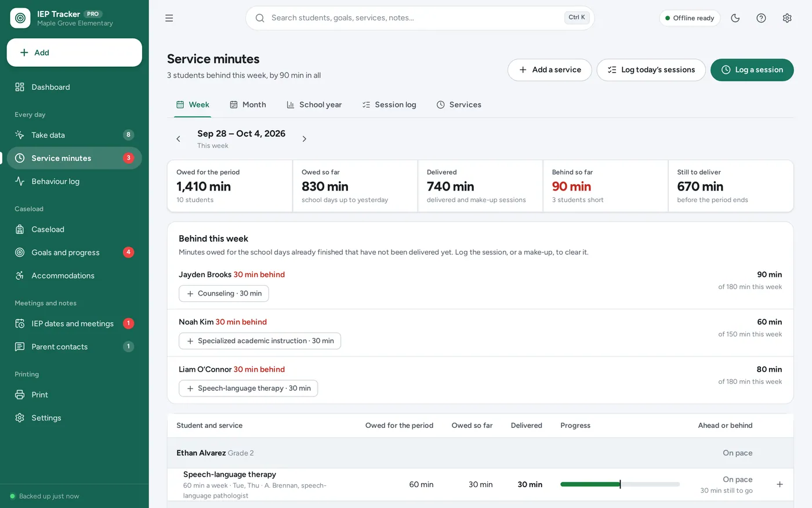Open Dashboard from sidebar
This screenshot has width=812, height=508.
(74, 87)
